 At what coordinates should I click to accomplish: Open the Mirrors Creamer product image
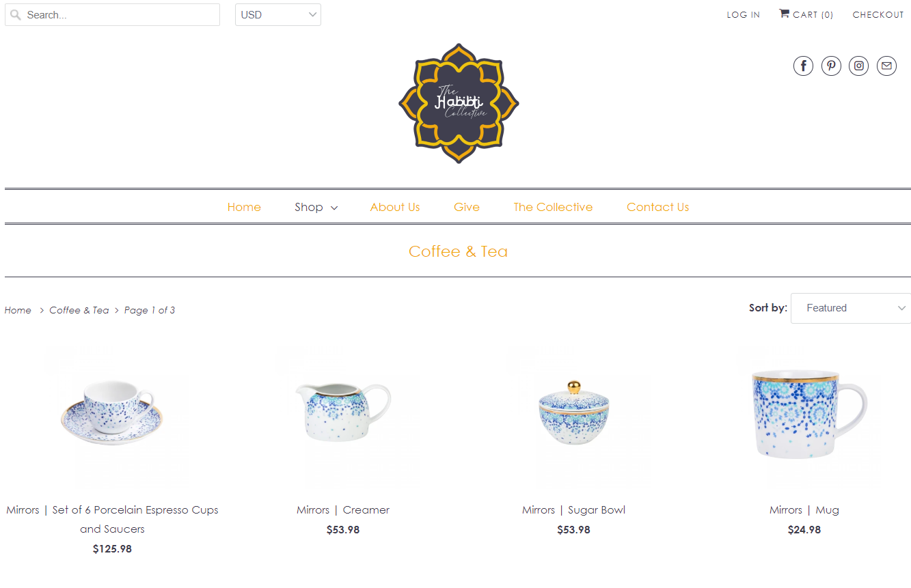coord(343,416)
